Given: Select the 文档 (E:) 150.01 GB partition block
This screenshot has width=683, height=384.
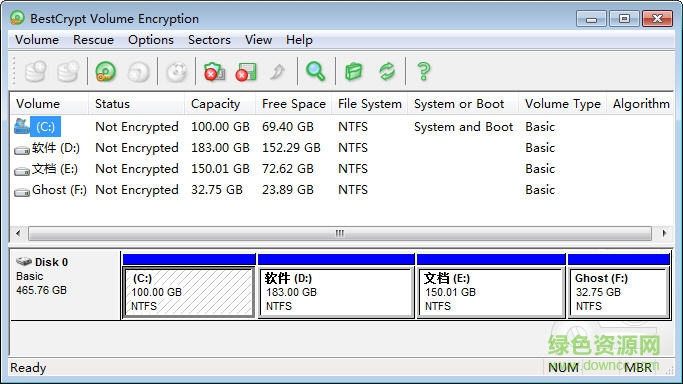Looking at the screenshot, I should pos(491,292).
